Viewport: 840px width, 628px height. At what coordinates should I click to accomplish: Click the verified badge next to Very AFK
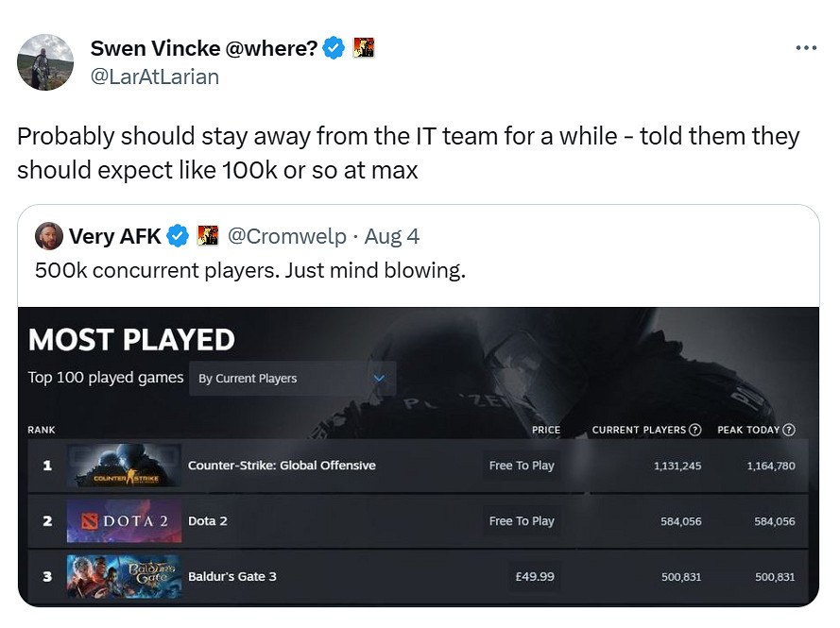tap(178, 236)
